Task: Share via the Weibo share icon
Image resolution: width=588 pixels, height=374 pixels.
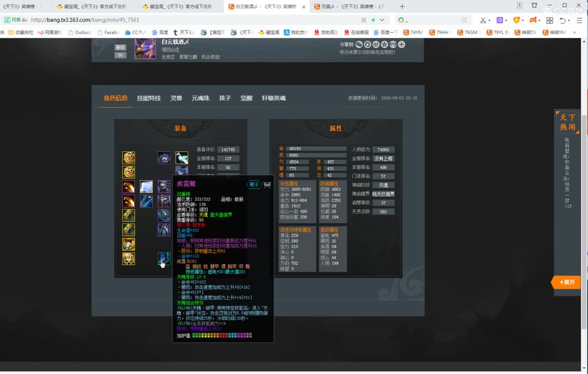Action: coord(376,45)
